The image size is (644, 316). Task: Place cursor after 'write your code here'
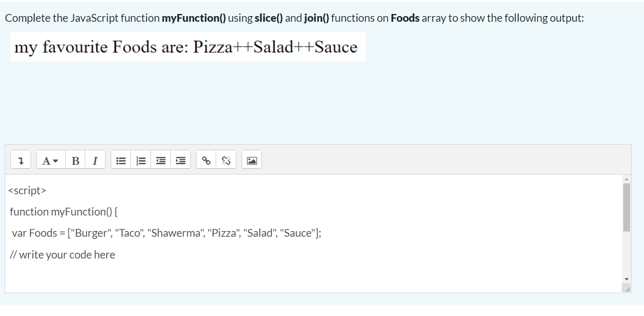coord(116,254)
